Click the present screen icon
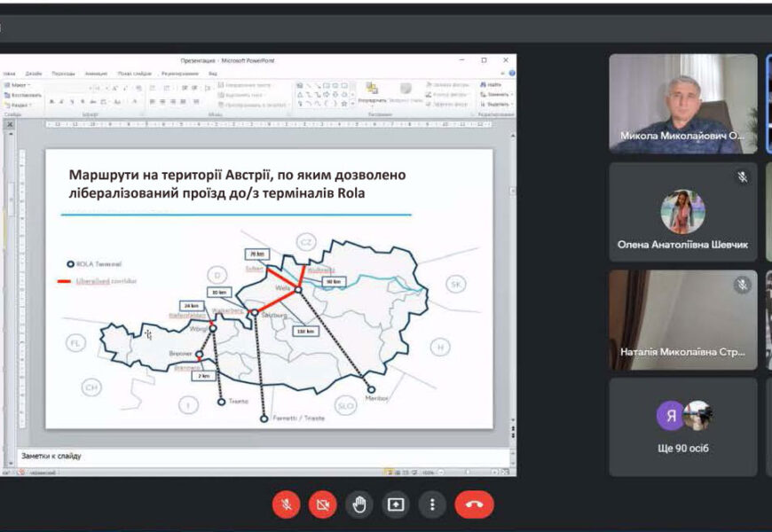This screenshot has height=532, width=772. point(396,505)
